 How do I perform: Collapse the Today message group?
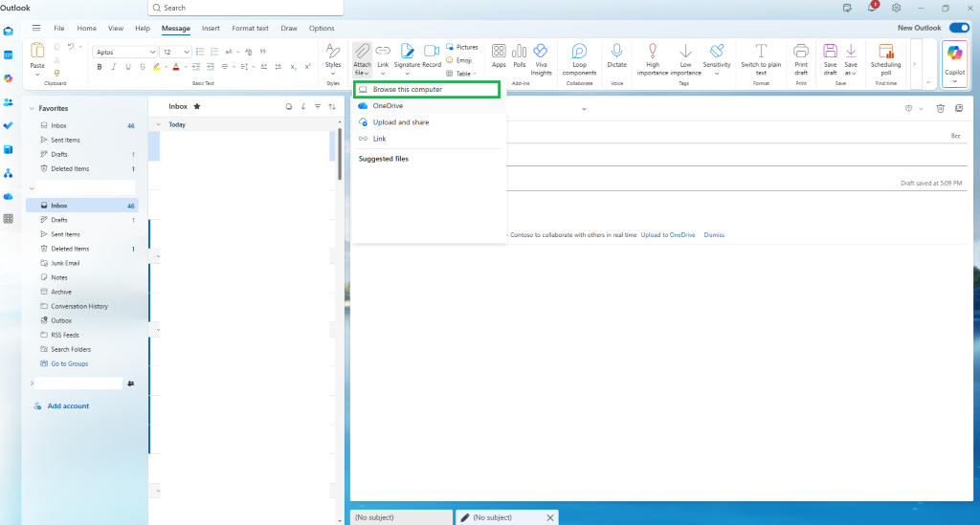click(x=158, y=124)
